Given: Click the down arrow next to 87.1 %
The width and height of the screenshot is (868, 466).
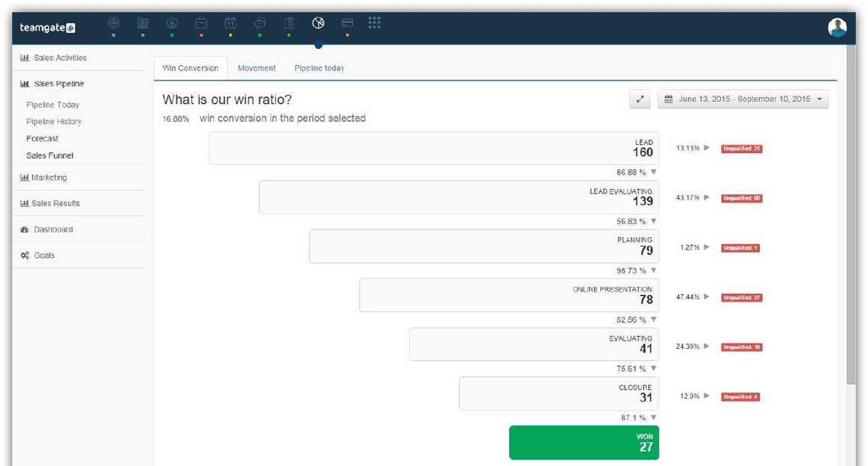Looking at the screenshot, I should click(x=654, y=417).
